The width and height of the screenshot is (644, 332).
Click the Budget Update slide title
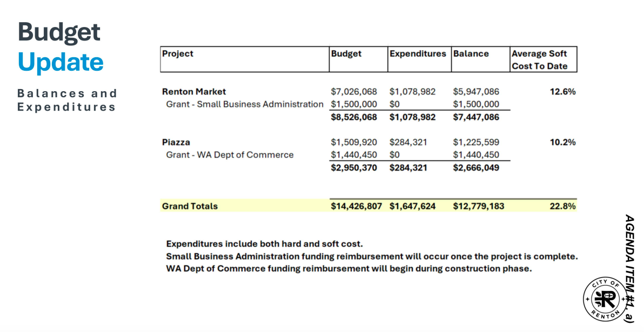(60, 47)
